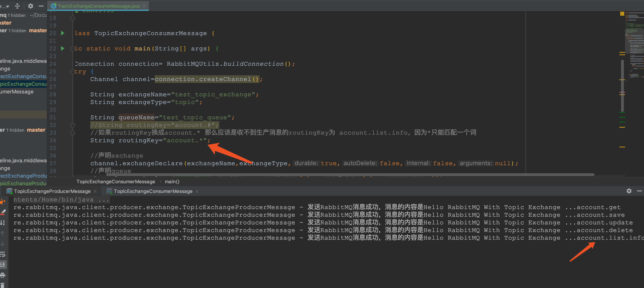Toggle soft-wrap in console
Viewport: 644px width, 288px height.
(x=3, y=254)
